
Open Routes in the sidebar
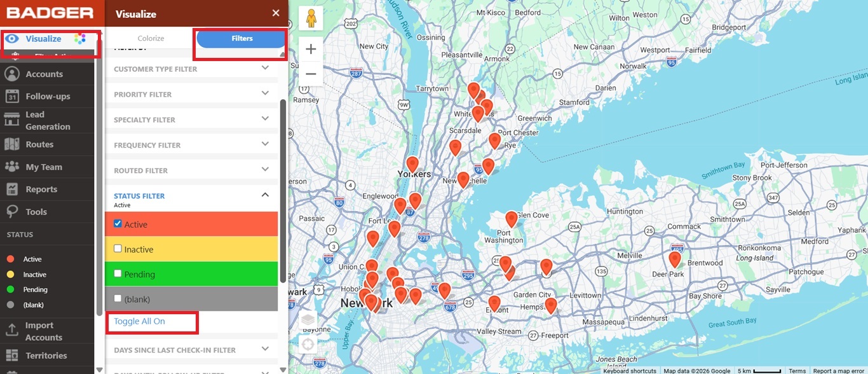(x=39, y=144)
